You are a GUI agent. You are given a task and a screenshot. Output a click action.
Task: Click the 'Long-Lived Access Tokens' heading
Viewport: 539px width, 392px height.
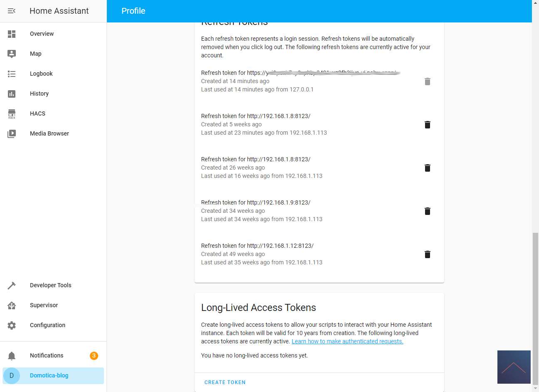point(259,308)
